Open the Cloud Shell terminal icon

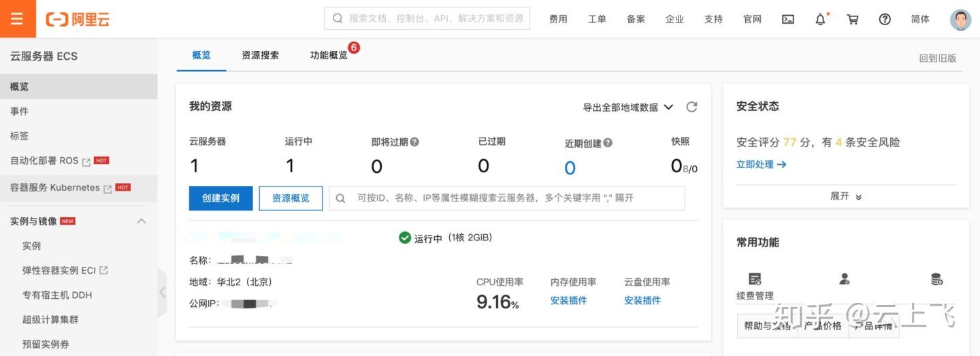tap(788, 19)
